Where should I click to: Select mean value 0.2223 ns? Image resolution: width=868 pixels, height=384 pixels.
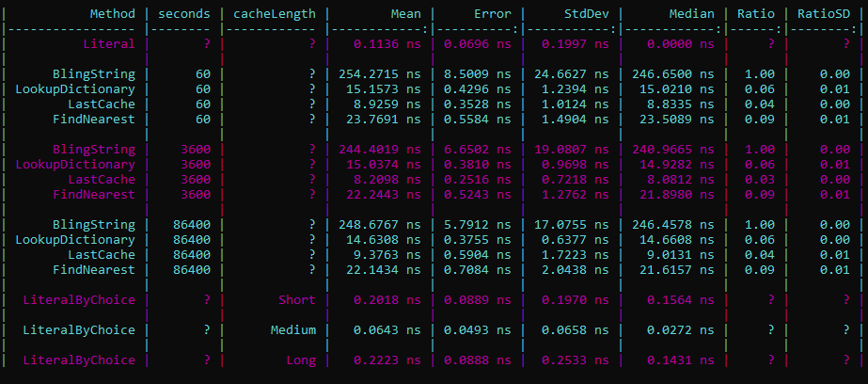tap(387, 360)
